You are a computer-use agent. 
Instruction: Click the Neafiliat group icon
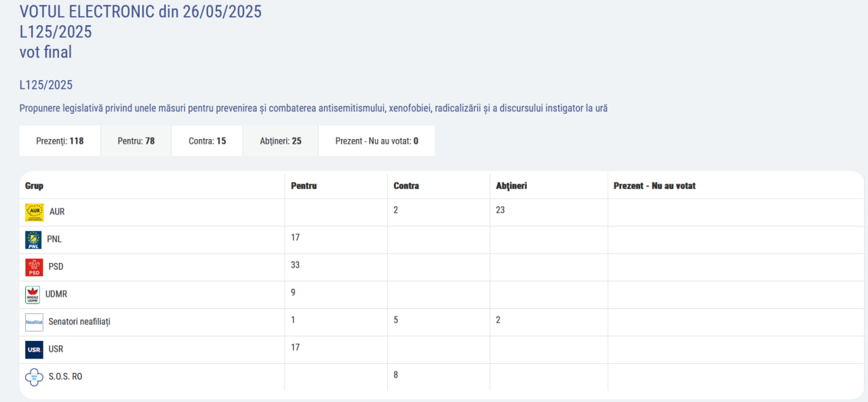pos(34,322)
